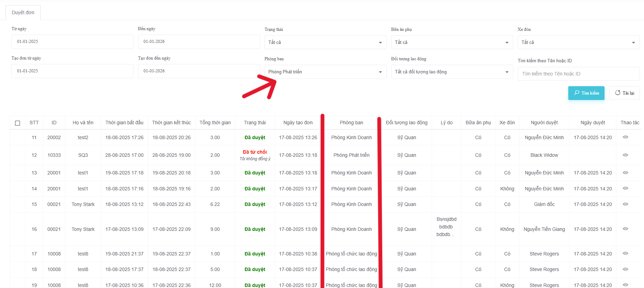Expand the Đối tượng lao động dropdown
The image size is (644, 288).
452,72
